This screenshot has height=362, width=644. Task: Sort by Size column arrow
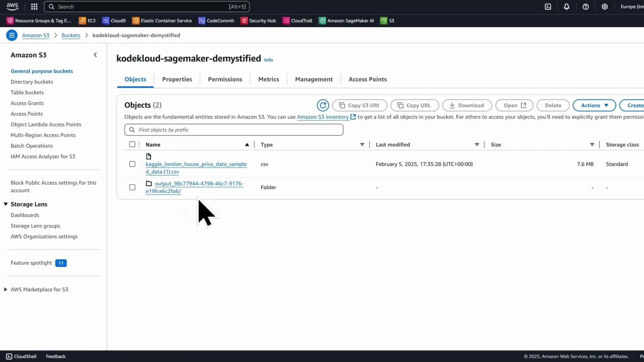click(592, 145)
